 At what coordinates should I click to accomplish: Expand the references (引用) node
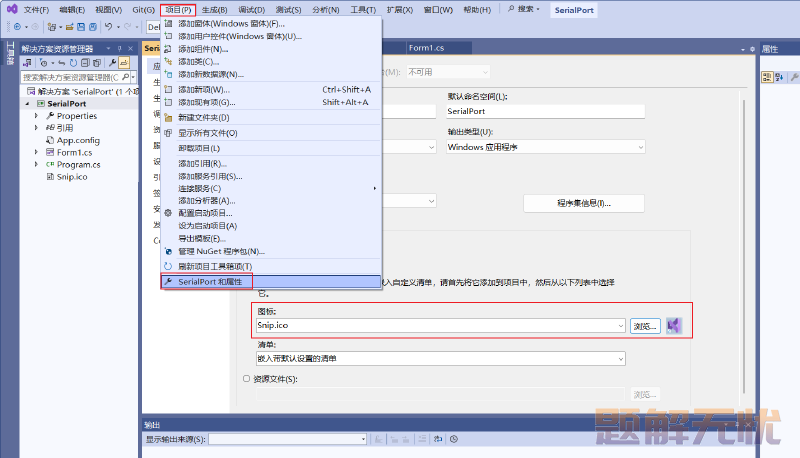click(36, 128)
